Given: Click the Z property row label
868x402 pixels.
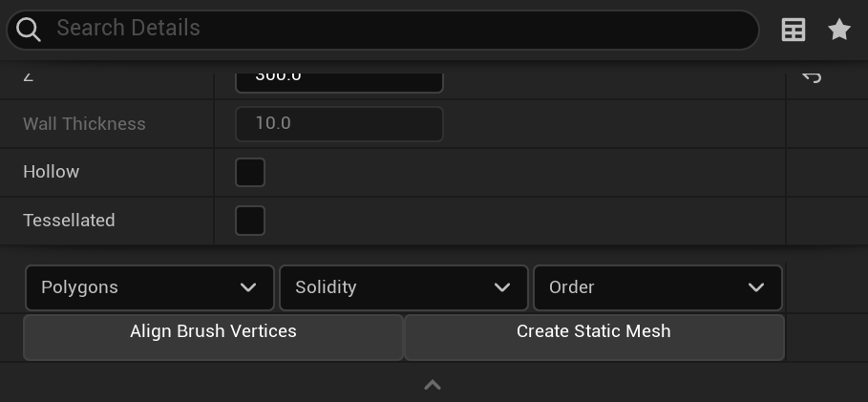Looking at the screenshot, I should [x=29, y=76].
